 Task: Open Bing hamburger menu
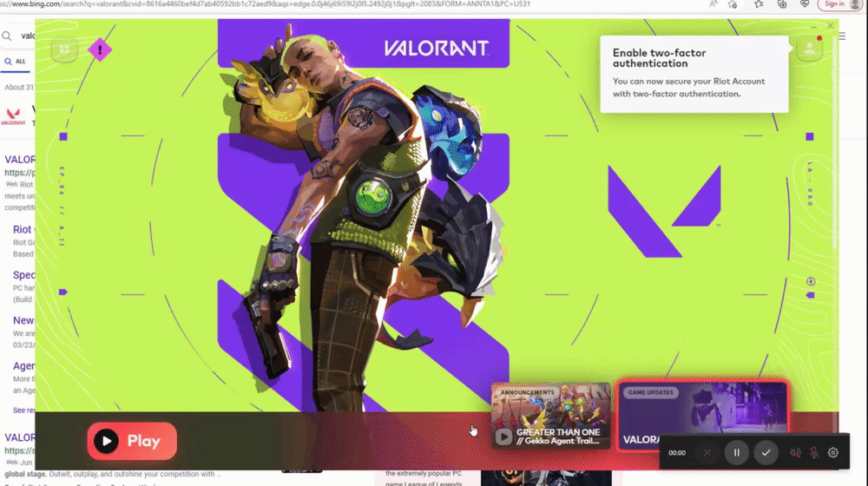coord(841,36)
